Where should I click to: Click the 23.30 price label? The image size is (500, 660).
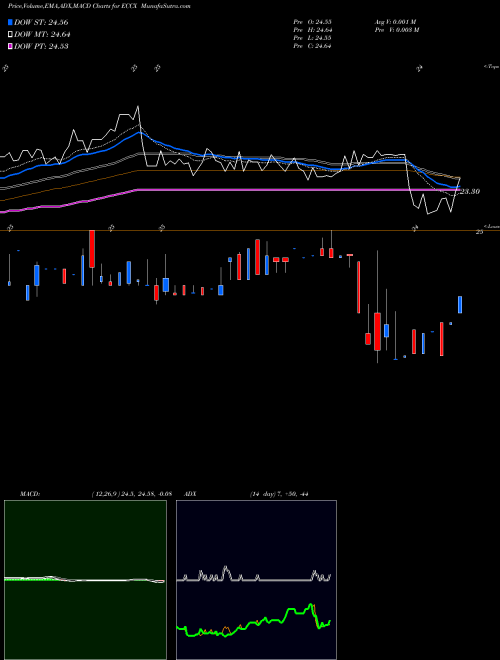[470, 192]
